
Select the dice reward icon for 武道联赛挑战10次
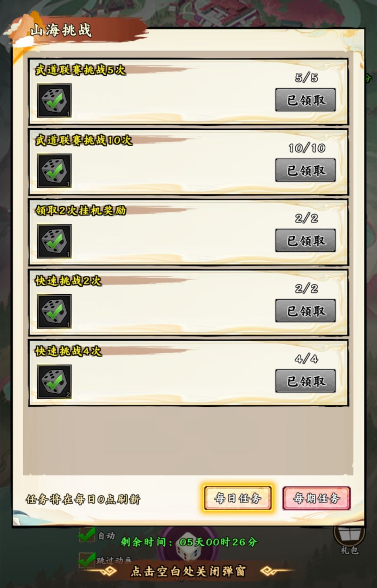[54, 171]
